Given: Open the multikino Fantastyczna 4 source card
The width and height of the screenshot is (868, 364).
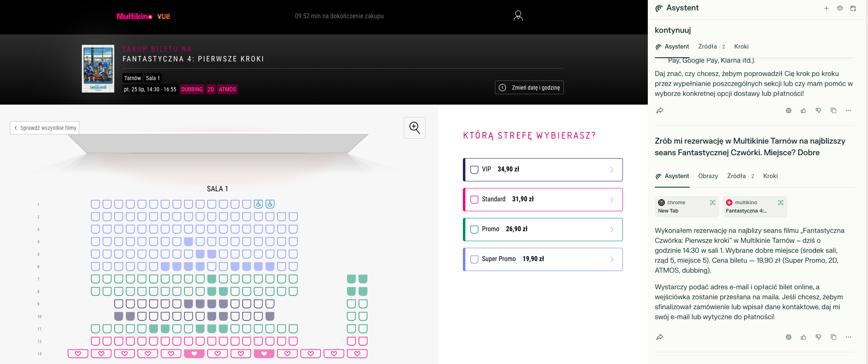Looking at the screenshot, I should click(x=755, y=207).
